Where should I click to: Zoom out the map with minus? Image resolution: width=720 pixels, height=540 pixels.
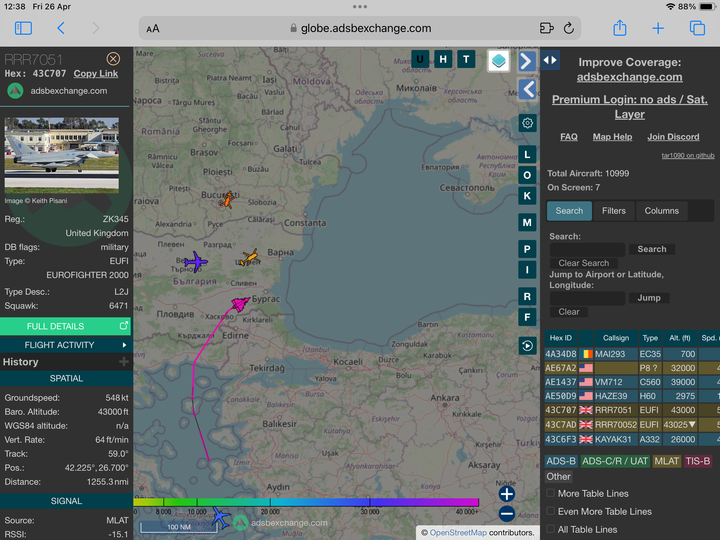click(507, 513)
